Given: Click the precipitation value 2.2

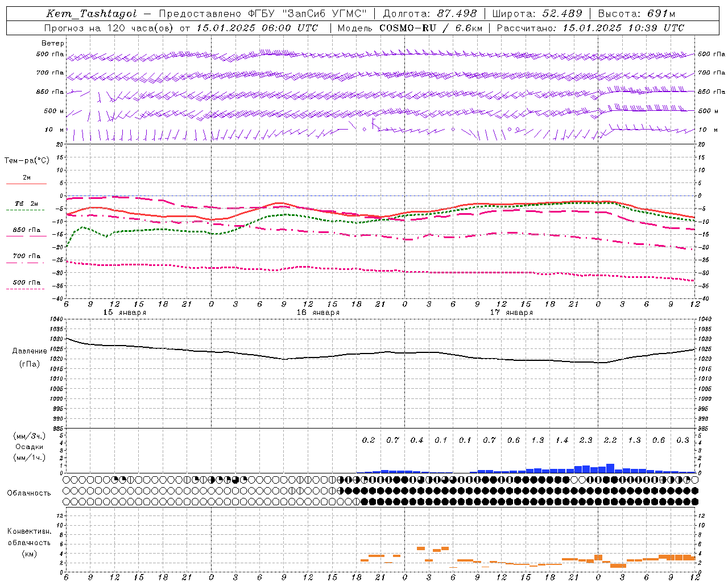Looking at the screenshot, I should (610, 440).
